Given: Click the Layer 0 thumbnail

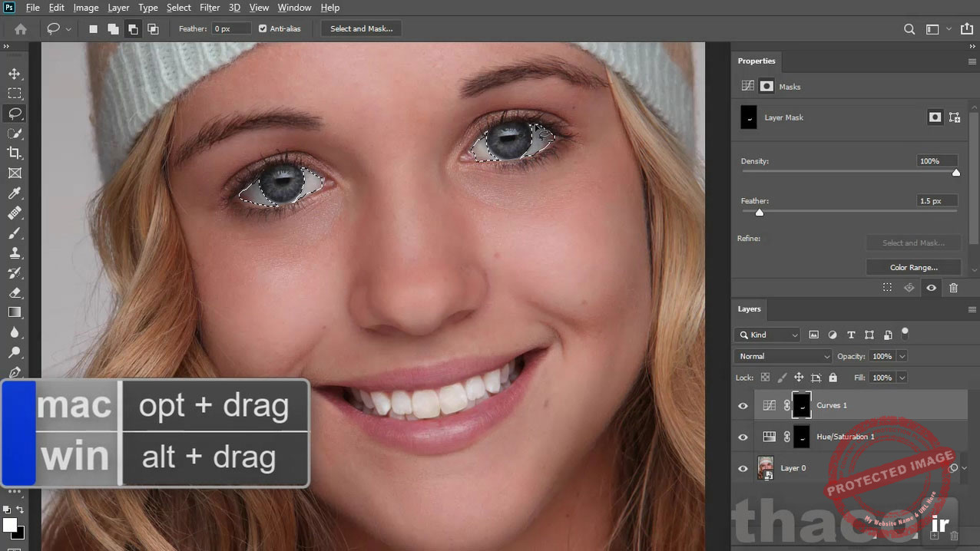Looking at the screenshot, I should pos(766,468).
